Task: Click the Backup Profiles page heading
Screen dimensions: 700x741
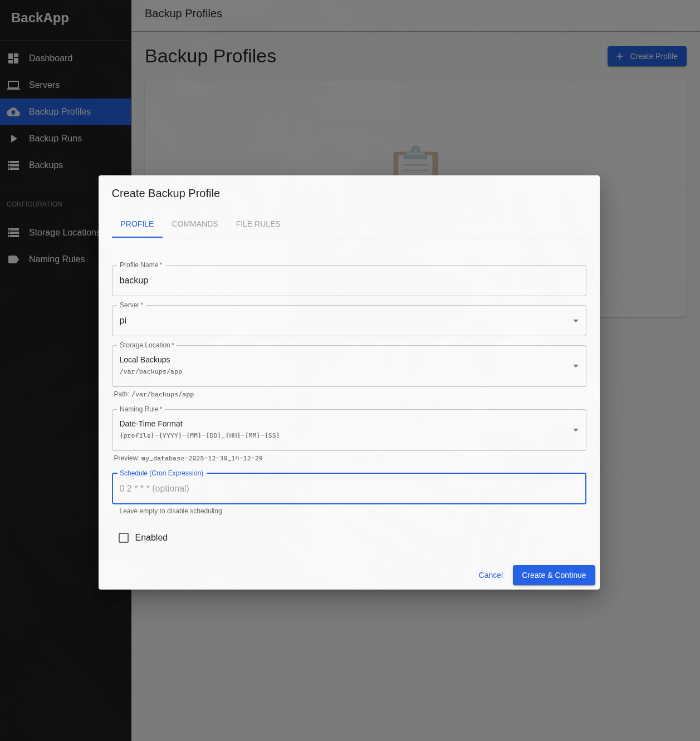Action: pos(211,56)
